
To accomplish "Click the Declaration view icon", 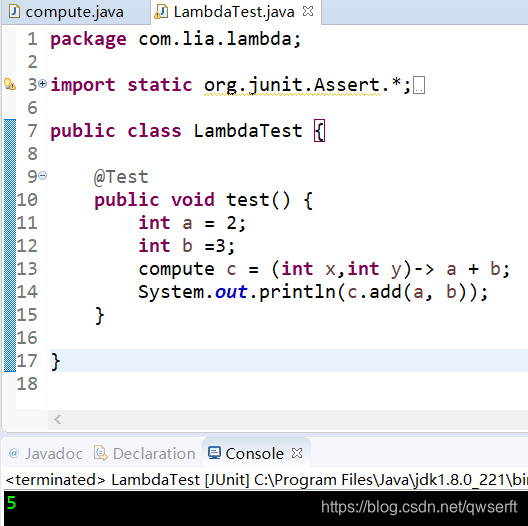I will (x=100, y=453).
